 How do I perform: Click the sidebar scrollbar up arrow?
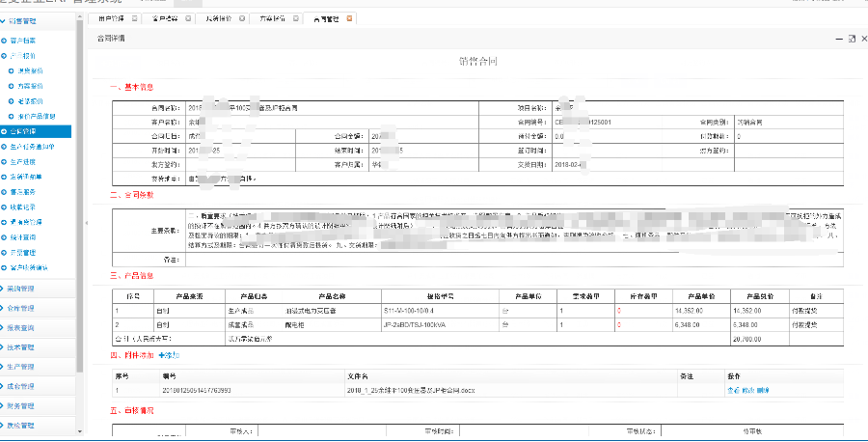pyautogui.click(x=79, y=17)
